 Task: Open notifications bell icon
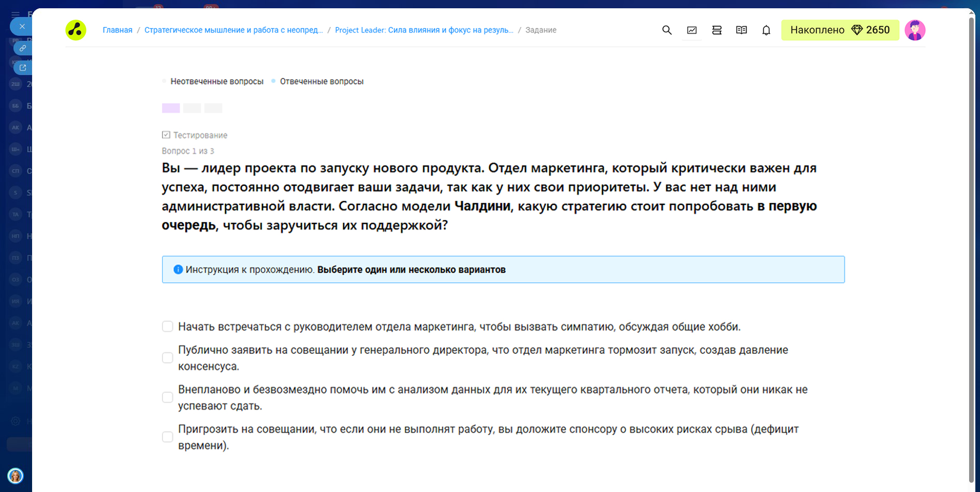pos(766,30)
